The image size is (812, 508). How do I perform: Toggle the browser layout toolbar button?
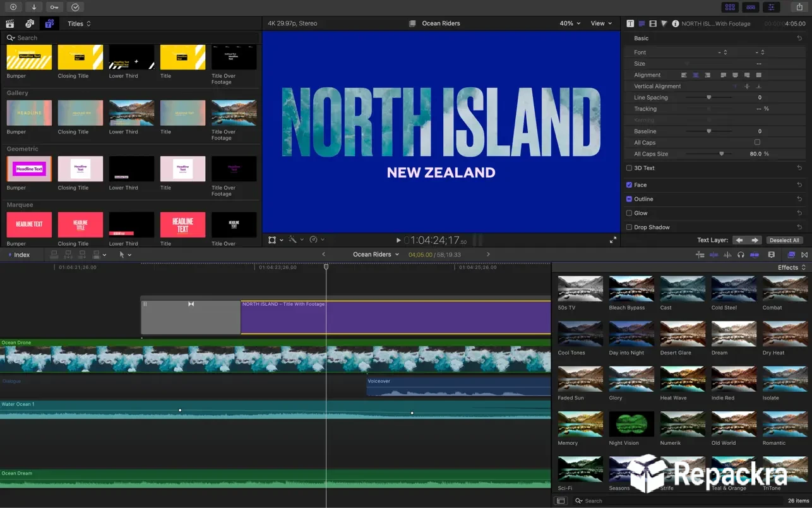pyautogui.click(x=730, y=7)
